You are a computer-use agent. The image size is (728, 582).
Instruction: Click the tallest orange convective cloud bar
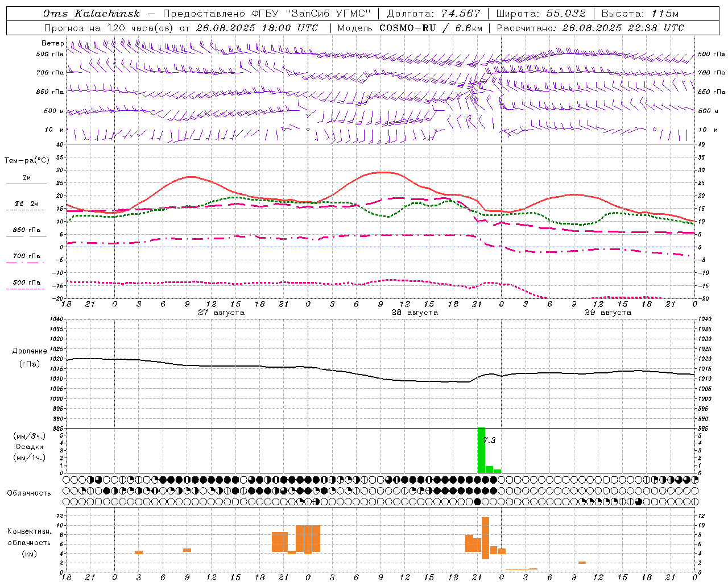pos(485,538)
